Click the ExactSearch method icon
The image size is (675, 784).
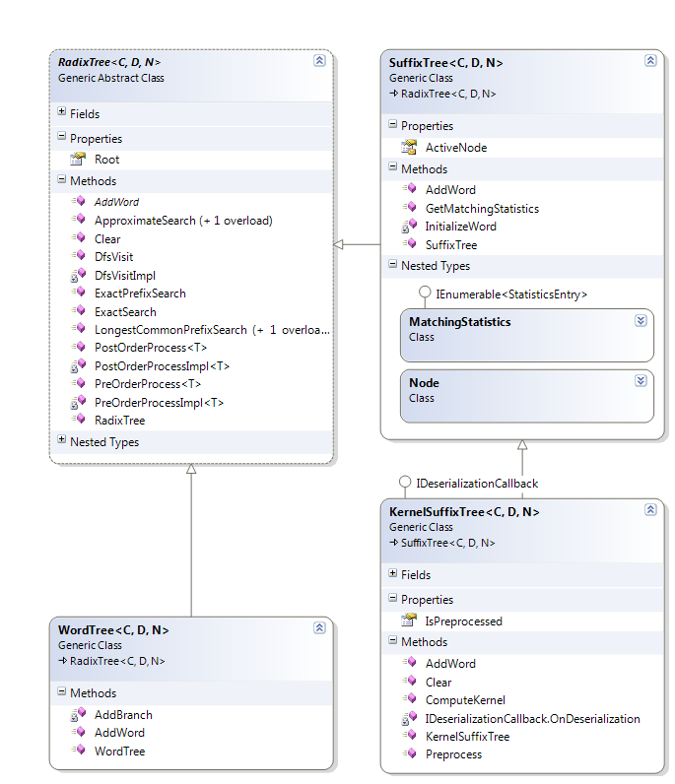(x=78, y=310)
